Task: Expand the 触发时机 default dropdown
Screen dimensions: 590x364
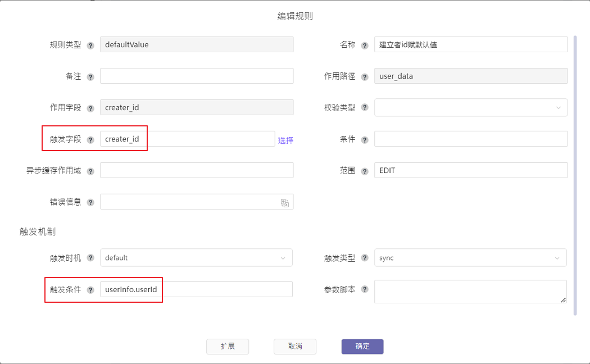Action: click(x=196, y=258)
